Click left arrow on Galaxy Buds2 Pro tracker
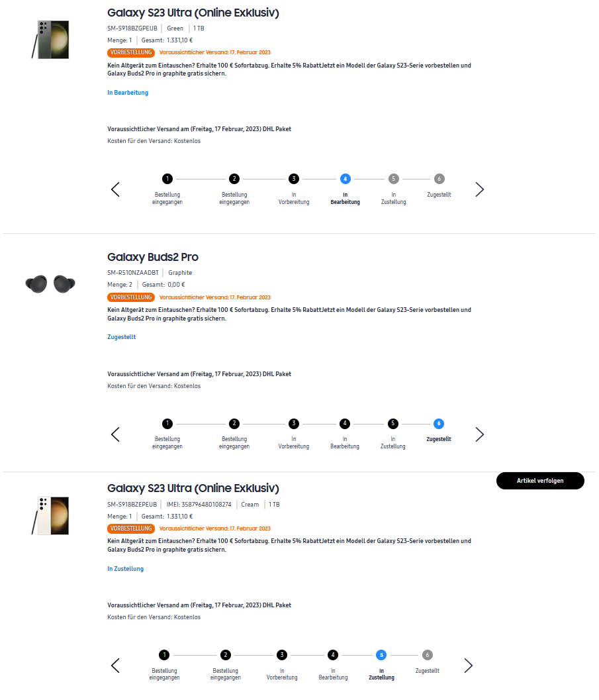Screen dimensions: 599x700 [x=115, y=434]
